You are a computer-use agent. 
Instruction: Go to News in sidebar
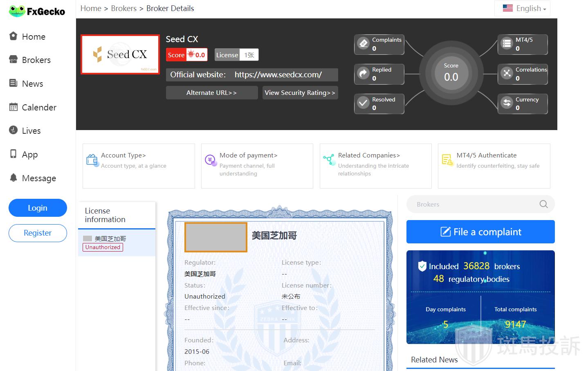[32, 84]
